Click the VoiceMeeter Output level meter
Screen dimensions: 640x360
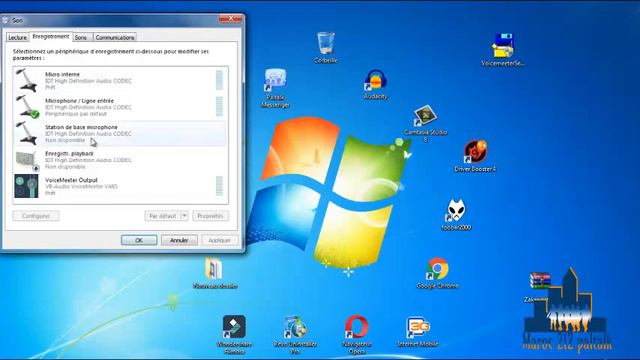coord(219,186)
